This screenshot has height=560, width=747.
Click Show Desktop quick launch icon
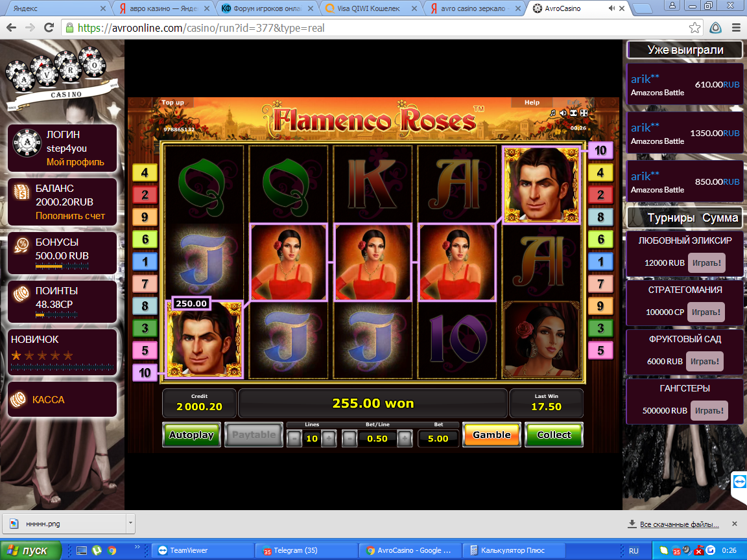tap(82, 550)
